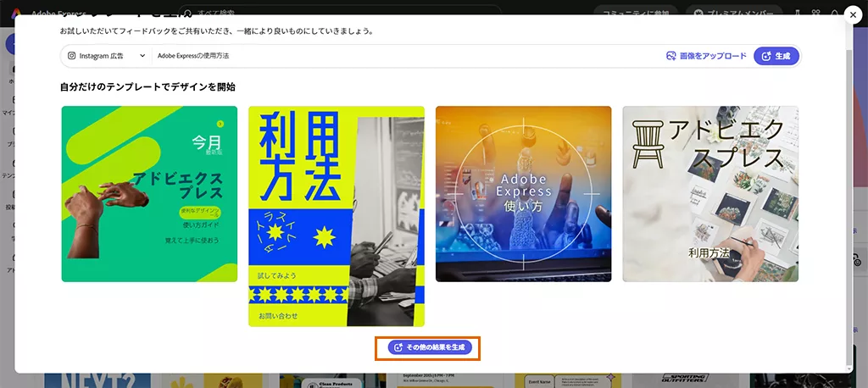
Task: Click the heading 自分だけのテンプレートでデザインを開始
Action: point(147,87)
